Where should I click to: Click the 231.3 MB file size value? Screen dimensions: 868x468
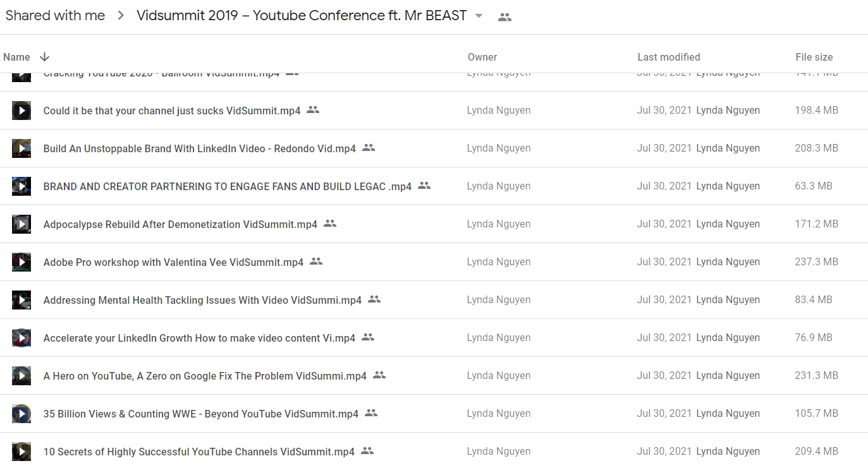[817, 376]
